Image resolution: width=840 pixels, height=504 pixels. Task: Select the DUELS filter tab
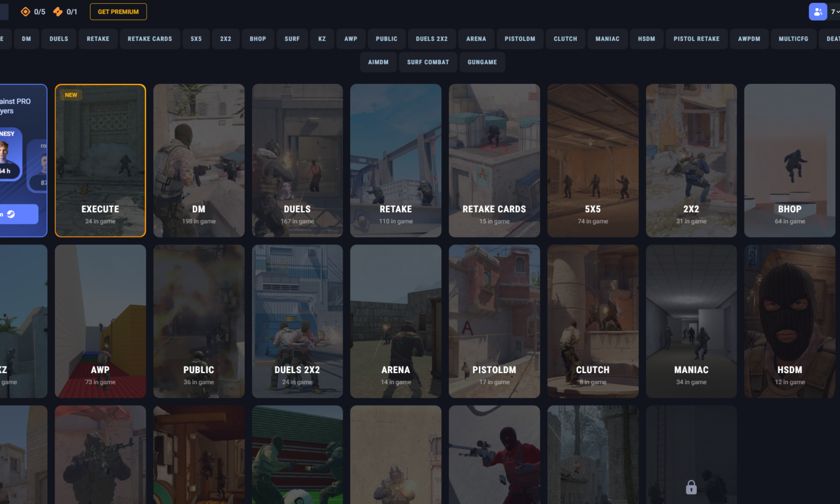pyautogui.click(x=59, y=39)
